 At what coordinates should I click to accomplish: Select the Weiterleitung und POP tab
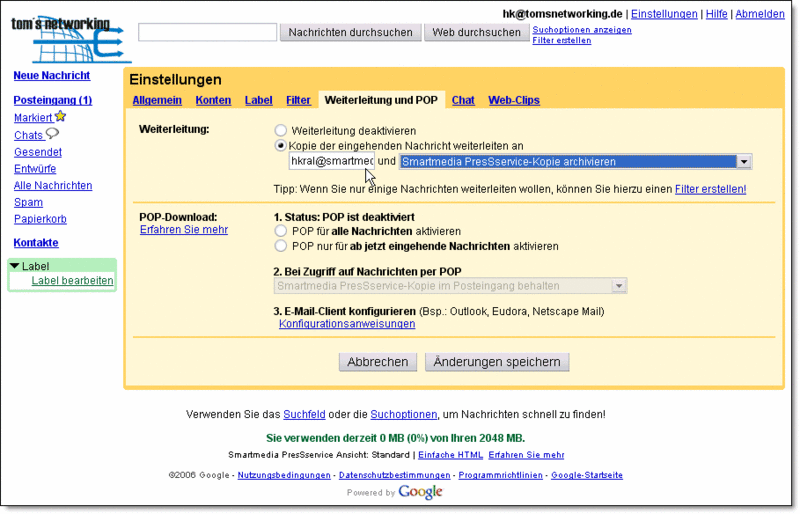tap(381, 100)
